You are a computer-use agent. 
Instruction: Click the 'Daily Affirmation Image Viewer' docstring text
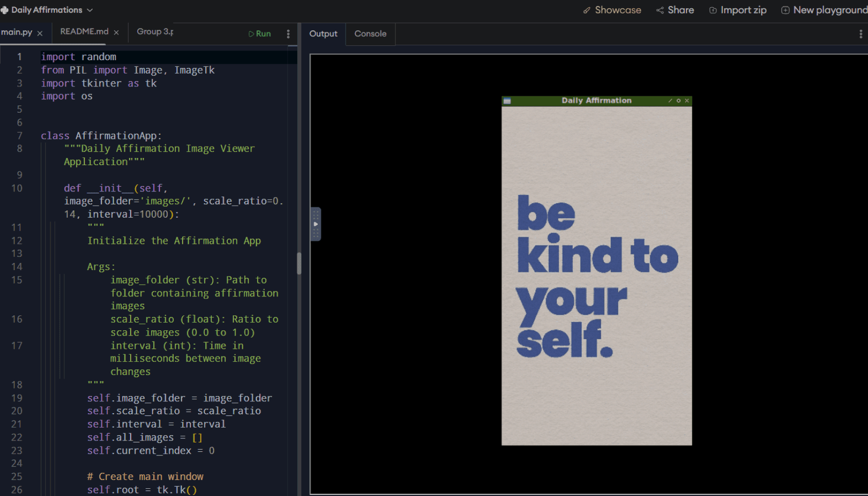pyautogui.click(x=168, y=149)
